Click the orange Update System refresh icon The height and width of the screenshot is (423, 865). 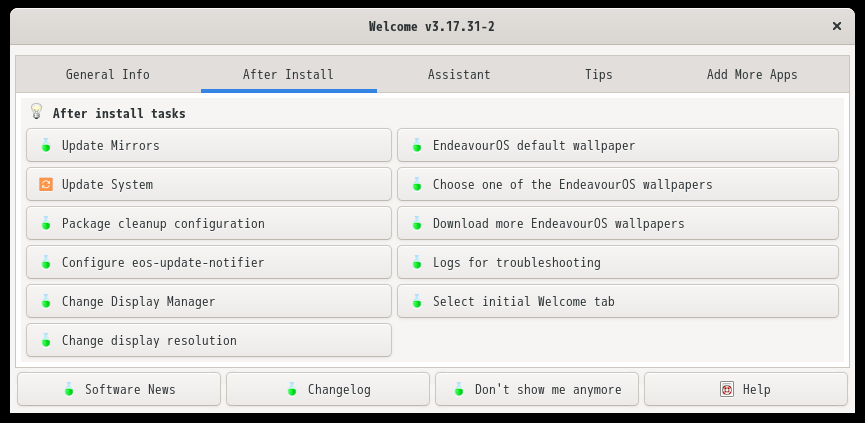[x=46, y=184]
